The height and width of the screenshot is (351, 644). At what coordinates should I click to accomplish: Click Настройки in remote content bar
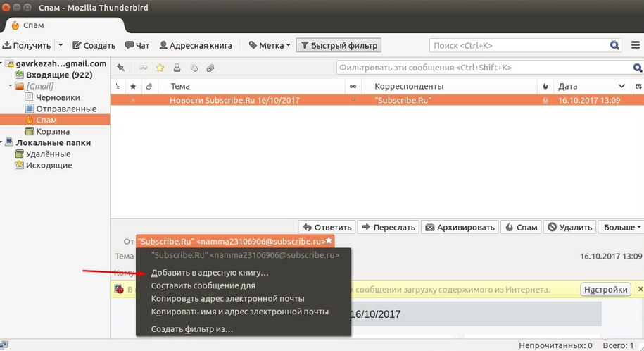[x=606, y=290]
